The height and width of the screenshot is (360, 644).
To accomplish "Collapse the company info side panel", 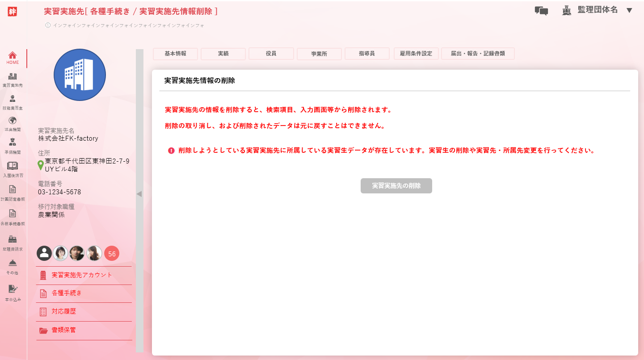I will point(139,194).
